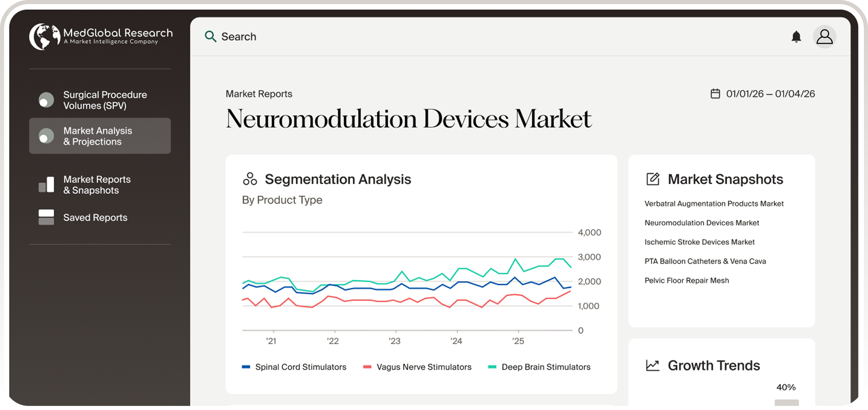Open Surgical Procedure Volumes (SPV) section
The image size is (868, 410).
[100, 100]
